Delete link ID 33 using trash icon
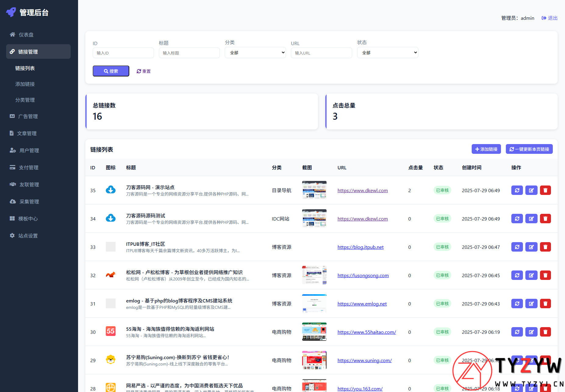565x392 pixels. (545, 247)
